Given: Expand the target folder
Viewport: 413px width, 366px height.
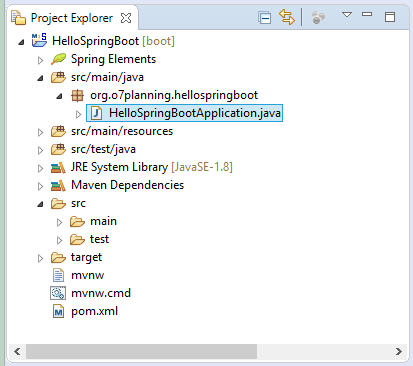Looking at the screenshot, I should click(x=40, y=258).
